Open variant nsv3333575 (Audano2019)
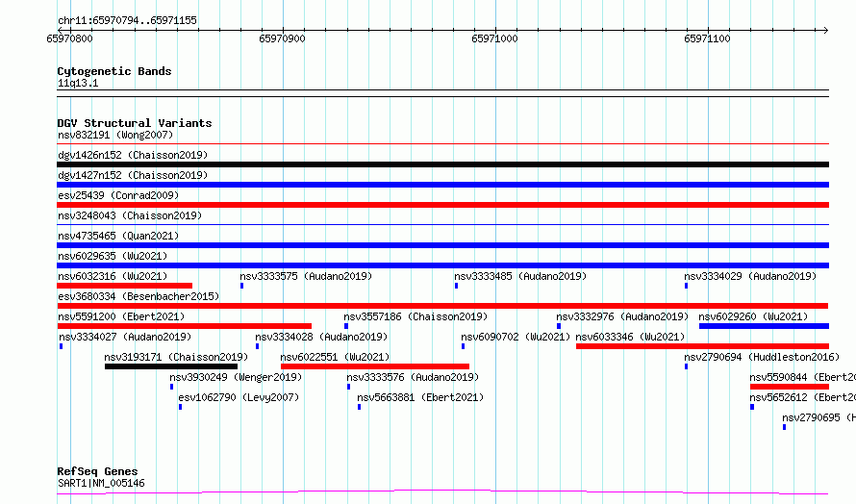The width and height of the screenshot is (856, 504). coord(306,276)
